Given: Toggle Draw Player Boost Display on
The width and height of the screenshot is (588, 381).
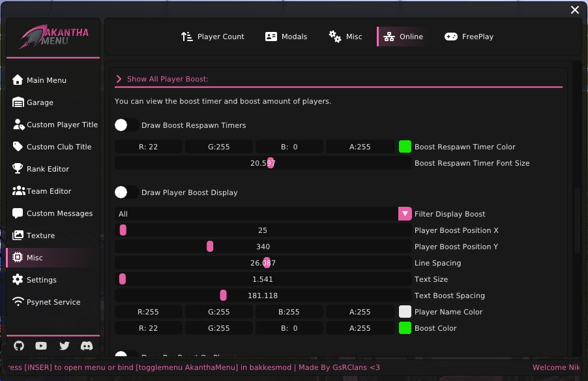Looking at the screenshot, I should [126, 192].
